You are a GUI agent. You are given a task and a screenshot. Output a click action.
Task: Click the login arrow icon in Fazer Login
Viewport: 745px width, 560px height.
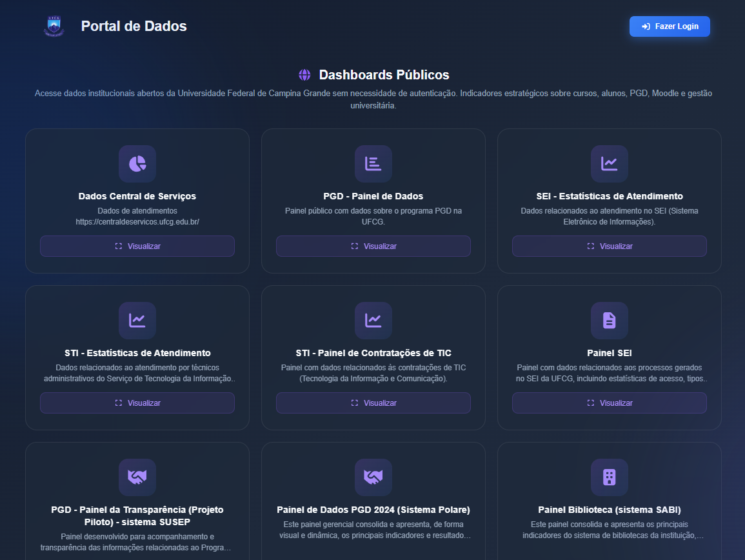pyautogui.click(x=646, y=26)
